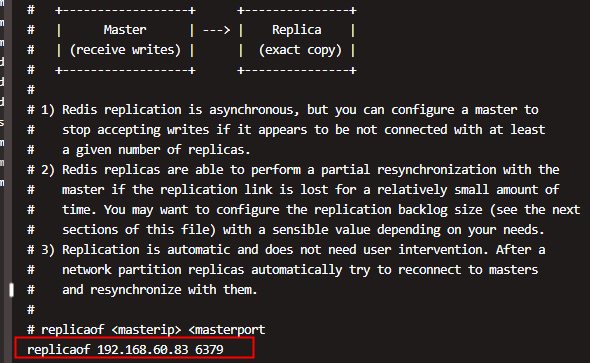Click the word Master in the diagram

coord(125,30)
